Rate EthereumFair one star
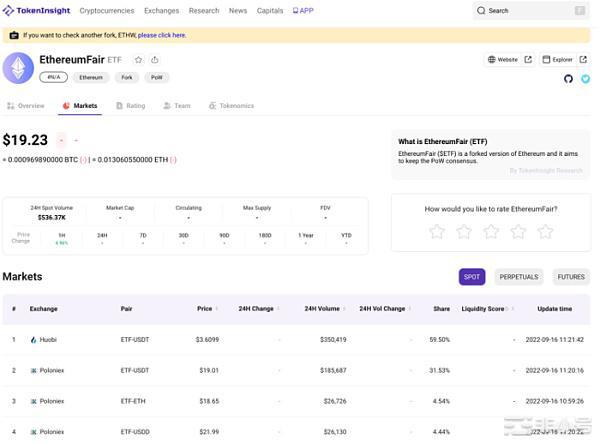The height and width of the screenshot is (444, 600). click(437, 232)
